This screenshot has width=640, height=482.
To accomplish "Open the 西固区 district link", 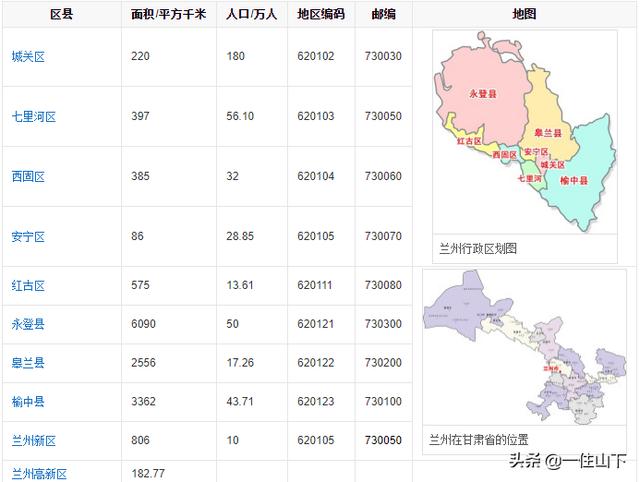I will pos(28,177).
